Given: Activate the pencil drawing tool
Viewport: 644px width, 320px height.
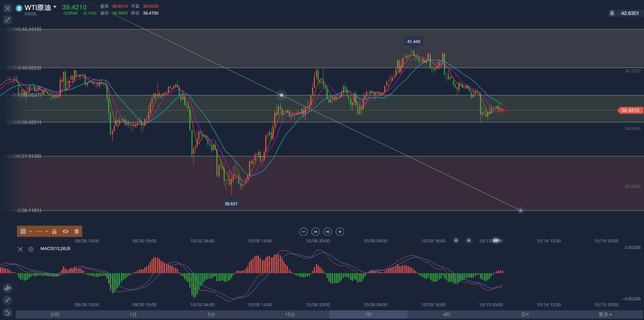Looking at the screenshot, I should click(x=8, y=300).
